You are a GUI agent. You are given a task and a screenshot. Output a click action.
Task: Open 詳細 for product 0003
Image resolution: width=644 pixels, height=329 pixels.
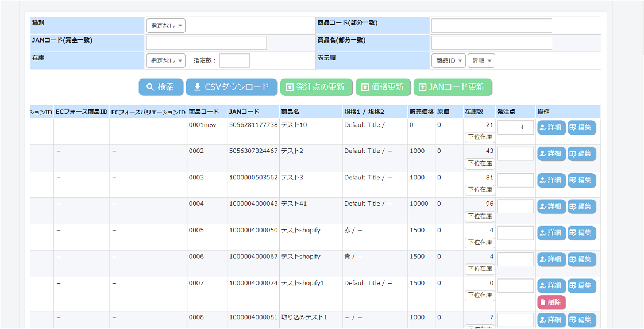pyautogui.click(x=551, y=180)
